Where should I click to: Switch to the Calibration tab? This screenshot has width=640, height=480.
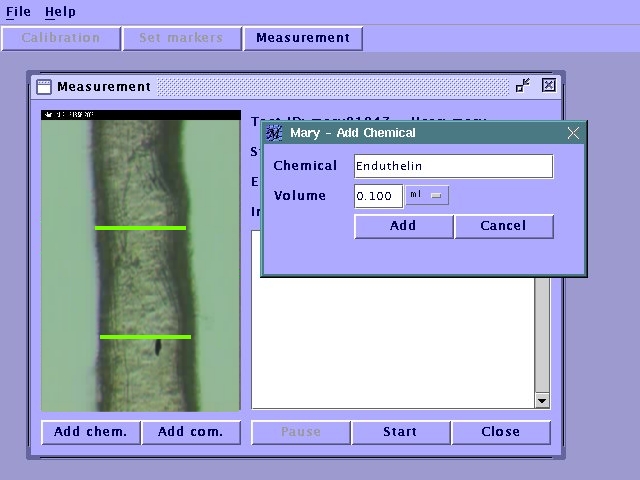pos(61,38)
